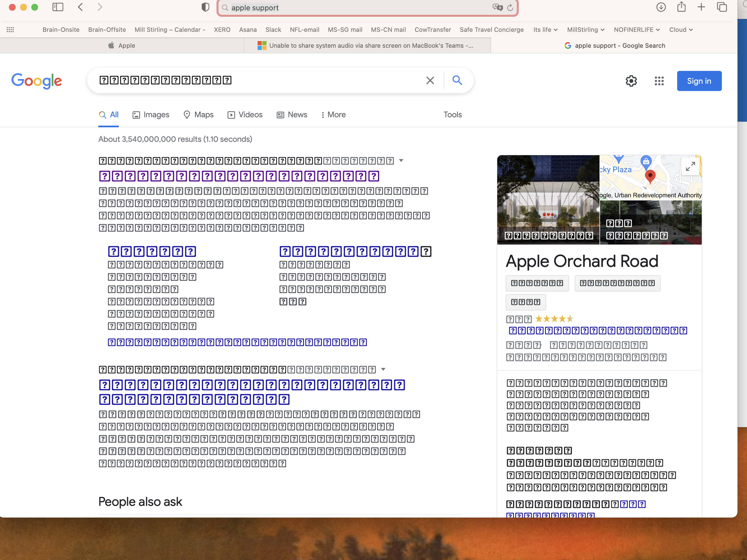This screenshot has height=560, width=747.
Task: Click the star rating for Apple Orchard Road
Action: (554, 319)
